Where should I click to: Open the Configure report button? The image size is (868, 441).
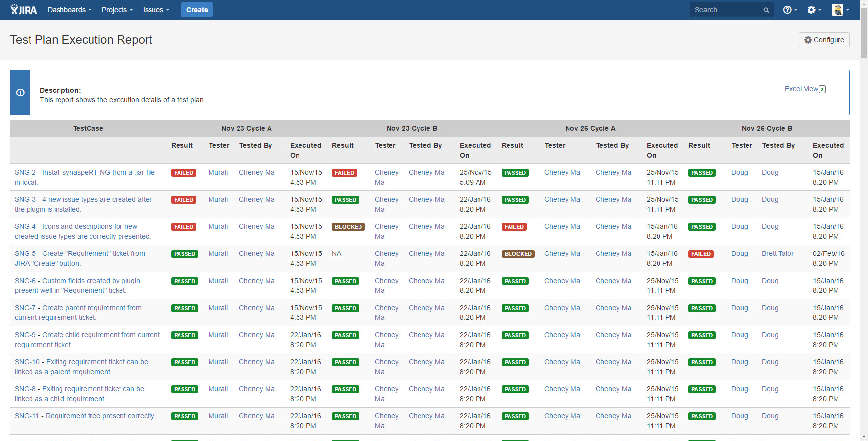[x=824, y=40]
